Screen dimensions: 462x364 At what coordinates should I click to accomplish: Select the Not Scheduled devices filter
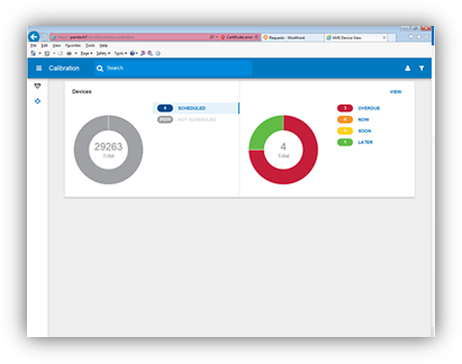[196, 119]
